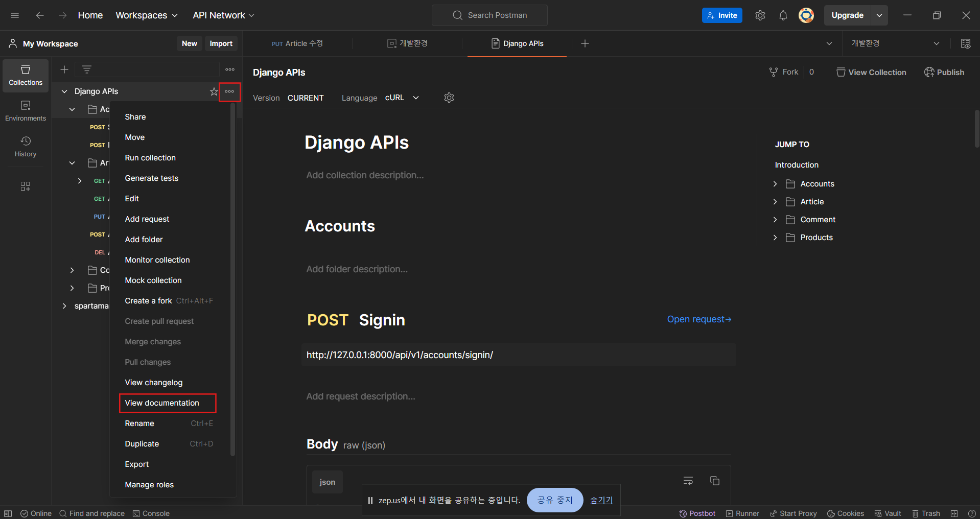Open Django APIs collection ellipsis menu

(x=229, y=91)
